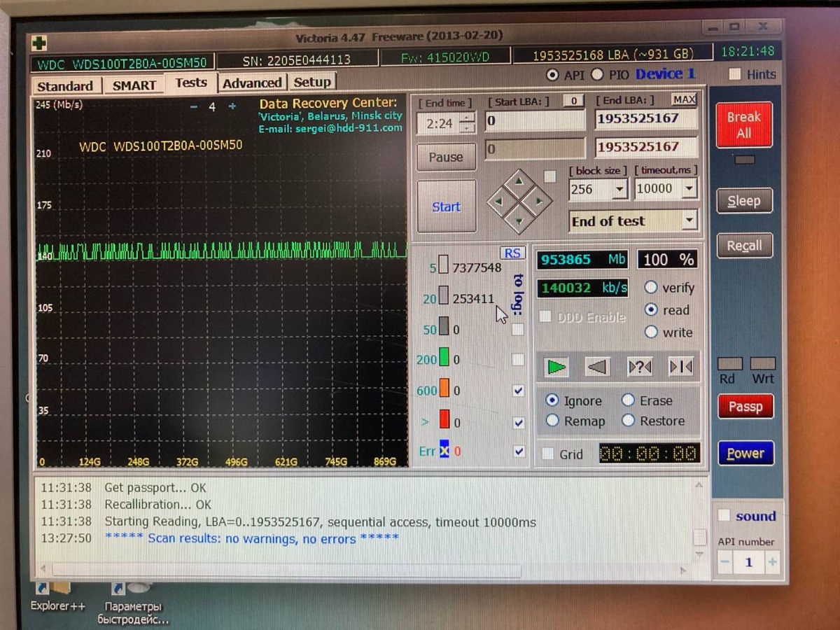This screenshot has width=840, height=630.
Task: Open the Advanced tab
Action: tap(252, 83)
